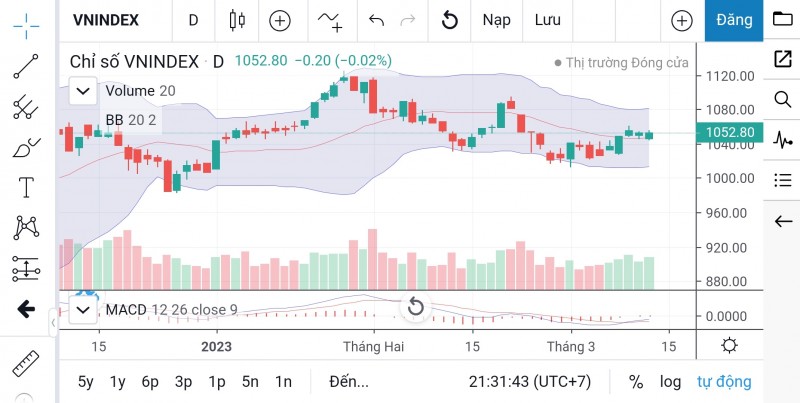Viewport: 800px width, 403px height.
Task: Collapse the Volume indicator legend
Action: pyautogui.click(x=83, y=91)
